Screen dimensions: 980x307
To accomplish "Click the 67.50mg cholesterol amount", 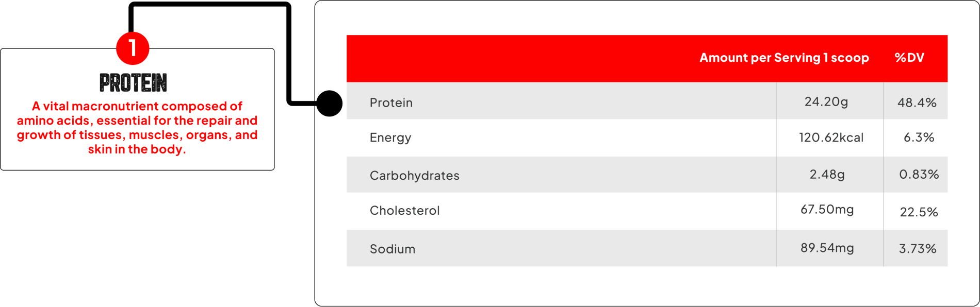I will (x=827, y=210).
